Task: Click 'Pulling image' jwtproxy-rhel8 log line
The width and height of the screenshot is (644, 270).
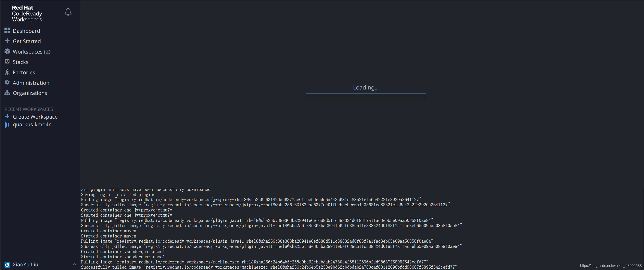Action: [251, 200]
